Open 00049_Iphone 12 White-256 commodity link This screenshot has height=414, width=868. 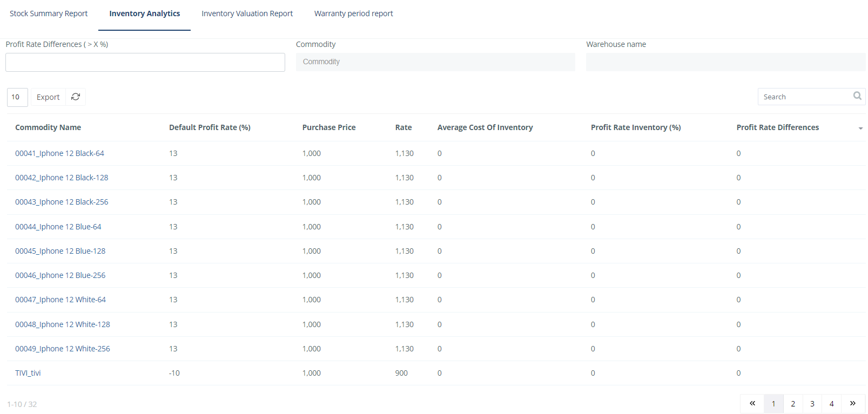(x=62, y=349)
